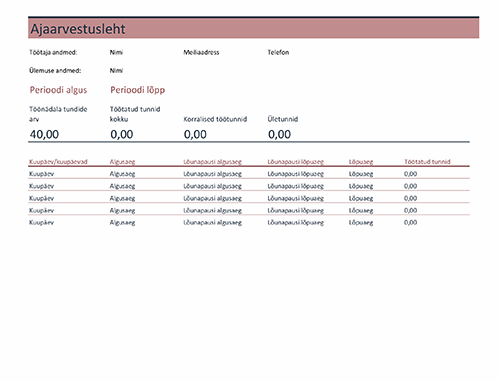Click the Korralised töötunnid label
The image size is (498, 382).
coord(215,119)
